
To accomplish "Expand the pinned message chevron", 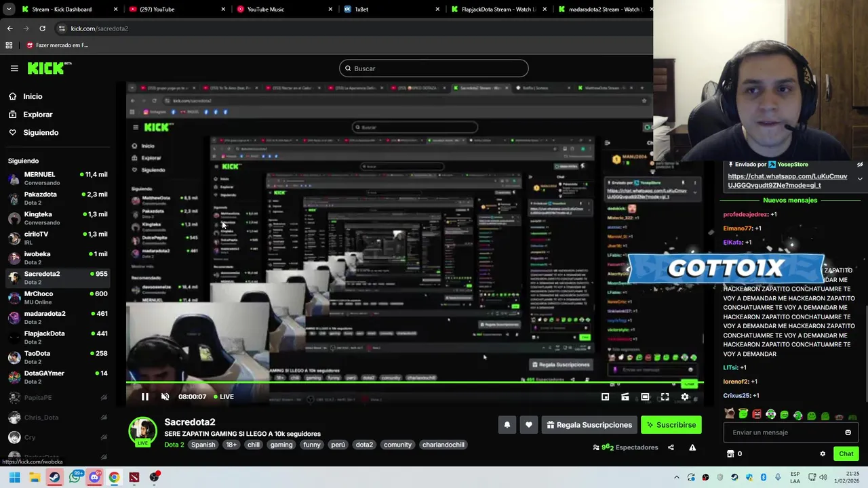I will [x=860, y=179].
